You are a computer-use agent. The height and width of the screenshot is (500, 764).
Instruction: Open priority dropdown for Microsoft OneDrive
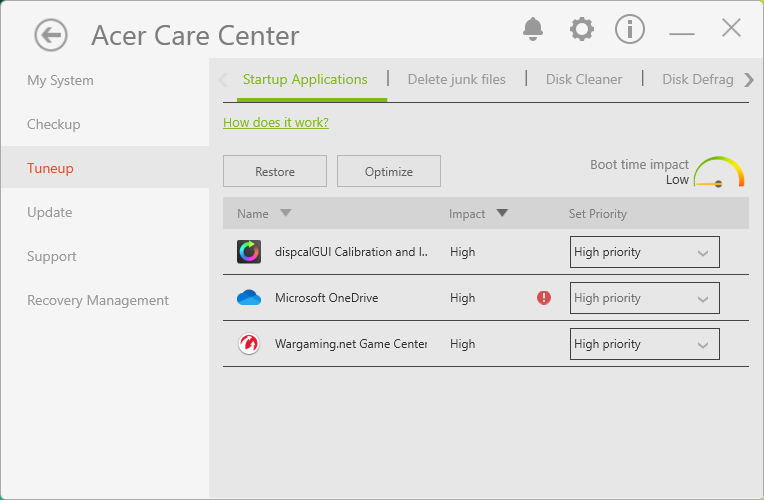644,298
